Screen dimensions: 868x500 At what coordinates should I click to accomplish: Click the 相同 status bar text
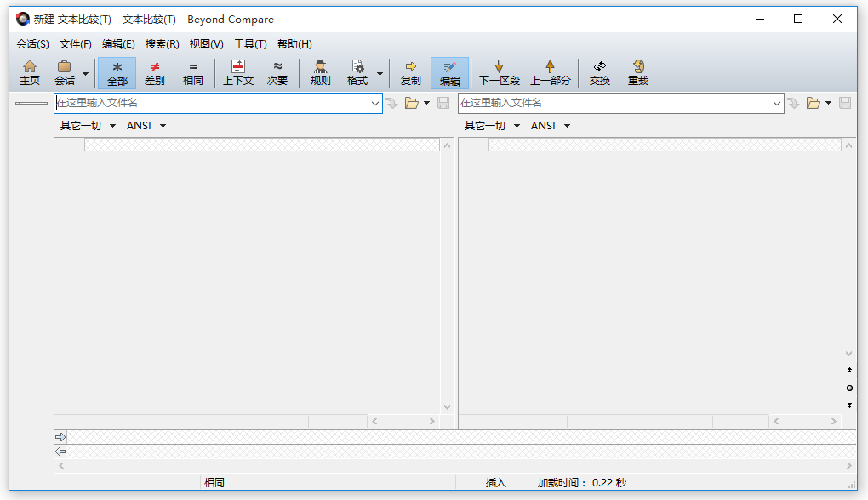tap(214, 482)
